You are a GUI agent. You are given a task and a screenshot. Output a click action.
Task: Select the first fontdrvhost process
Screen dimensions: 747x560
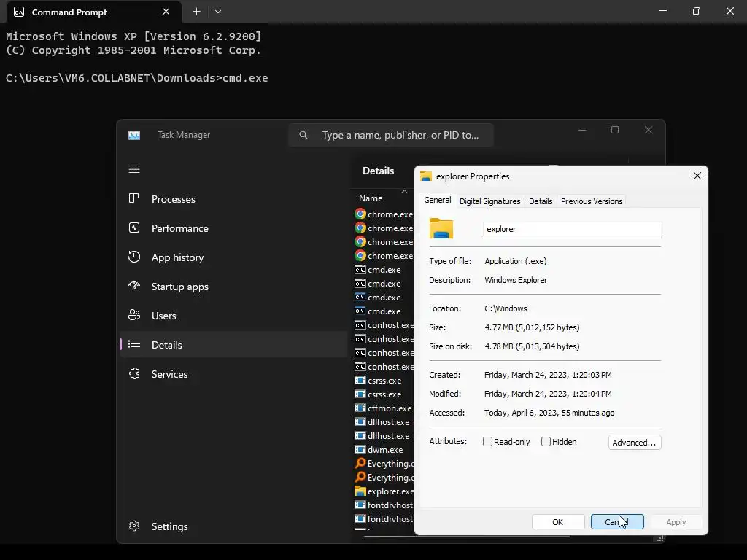pyautogui.click(x=384, y=505)
